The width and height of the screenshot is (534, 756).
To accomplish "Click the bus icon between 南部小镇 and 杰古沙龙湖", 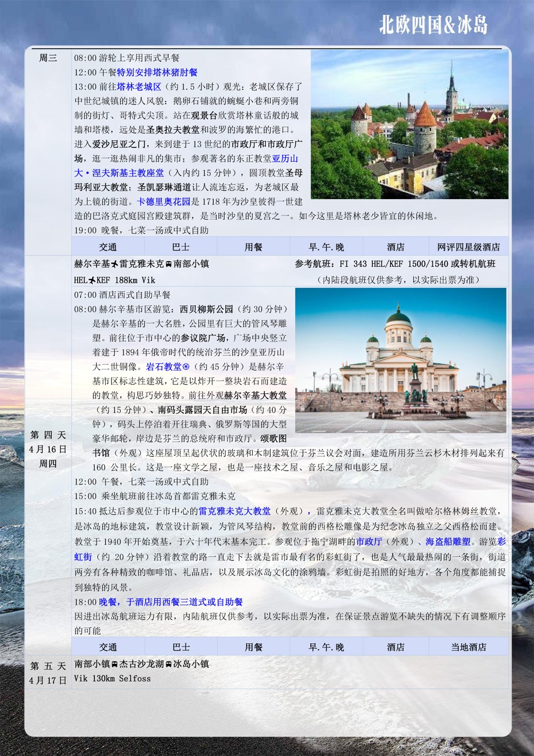I will (114, 665).
